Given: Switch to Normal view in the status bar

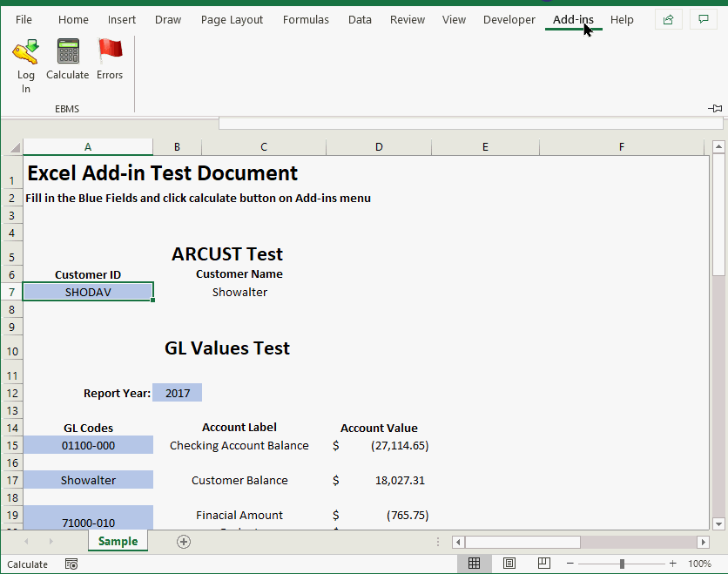Looking at the screenshot, I should (x=475, y=563).
